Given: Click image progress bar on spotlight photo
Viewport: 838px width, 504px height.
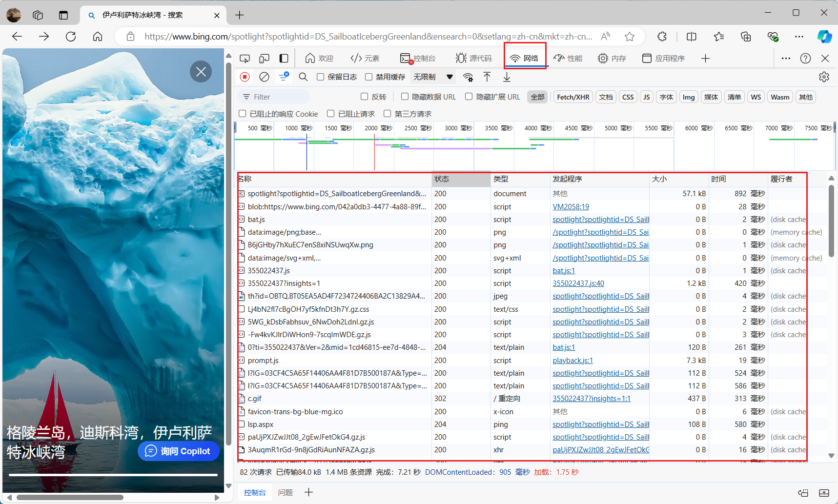Looking at the screenshot, I should tap(113, 475).
